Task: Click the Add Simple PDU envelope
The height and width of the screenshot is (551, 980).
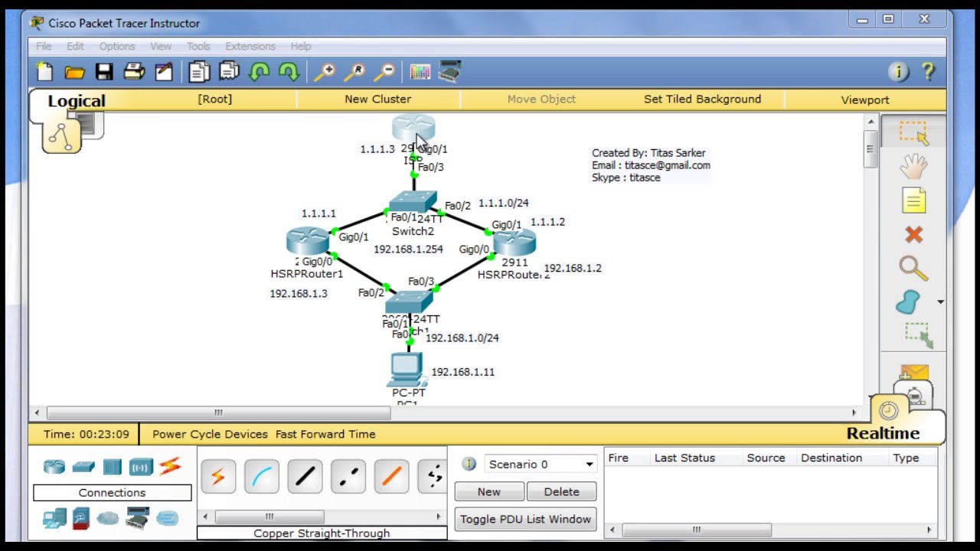Action: (914, 373)
